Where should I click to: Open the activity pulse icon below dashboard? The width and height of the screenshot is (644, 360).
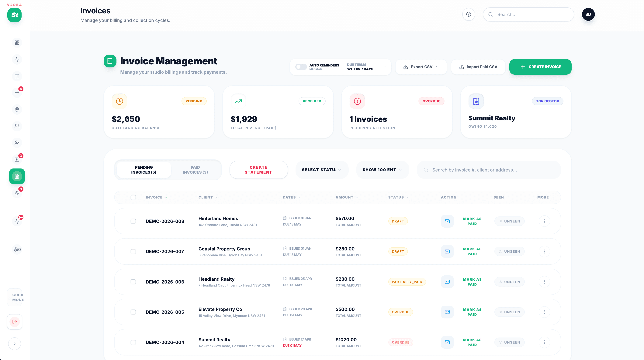(17, 59)
